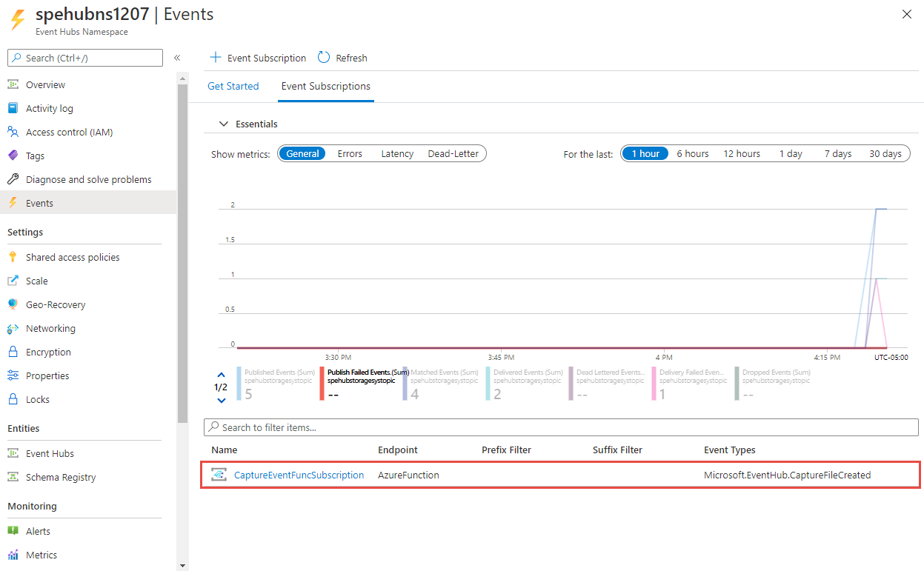The width and height of the screenshot is (924, 571).
Task: Sort by the Name column header
Action: (225, 450)
